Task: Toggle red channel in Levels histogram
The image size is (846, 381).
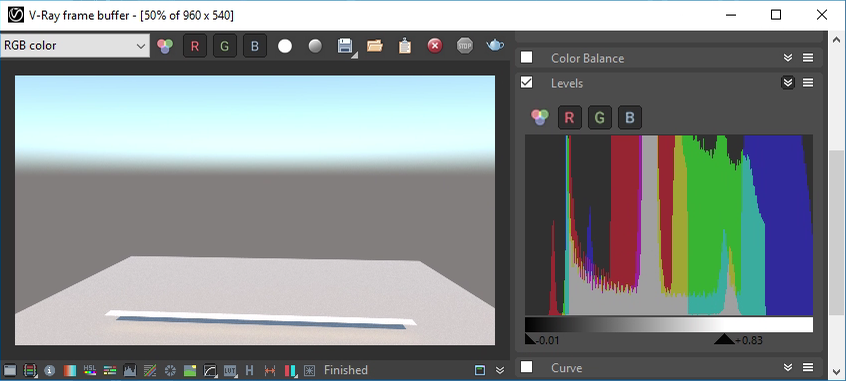Action: tap(569, 118)
